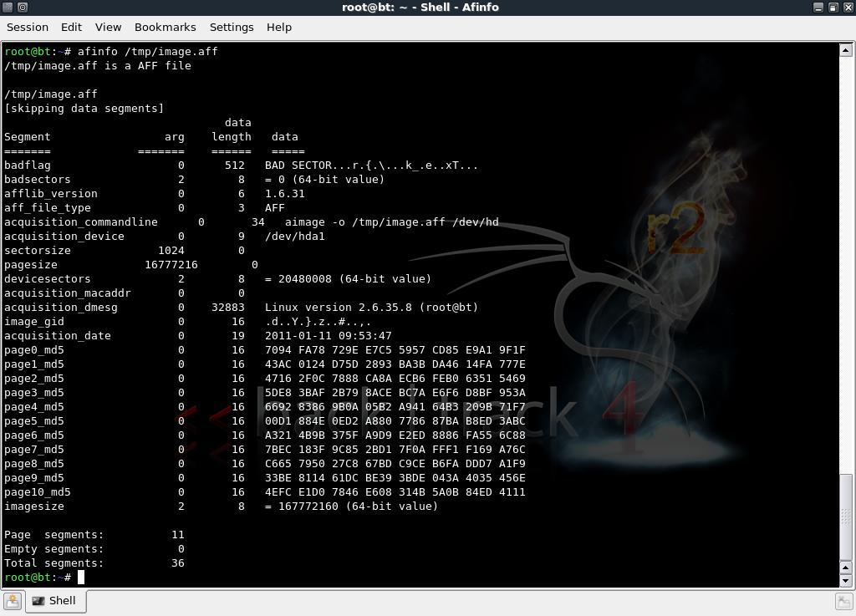
Task: Click the 'afflib_version' segment name
Action: coord(51,194)
